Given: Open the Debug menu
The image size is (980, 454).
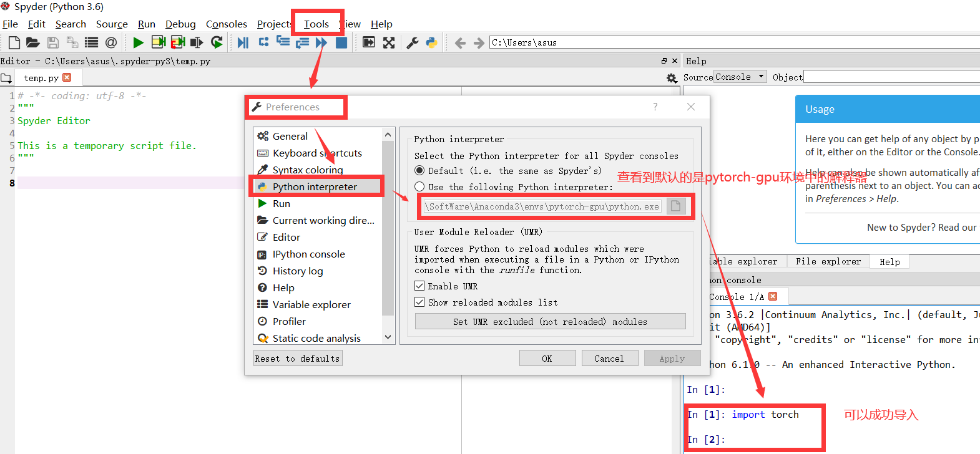Looking at the screenshot, I should pyautogui.click(x=180, y=24).
